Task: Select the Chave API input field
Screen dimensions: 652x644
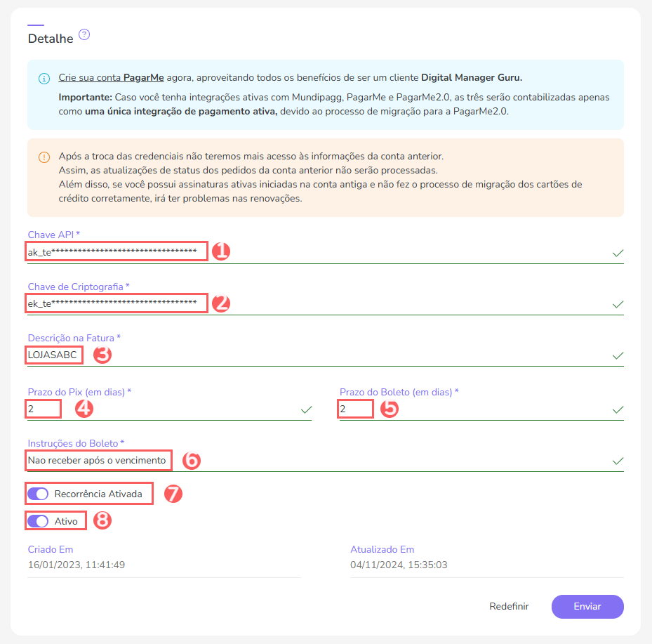Action: 116,251
